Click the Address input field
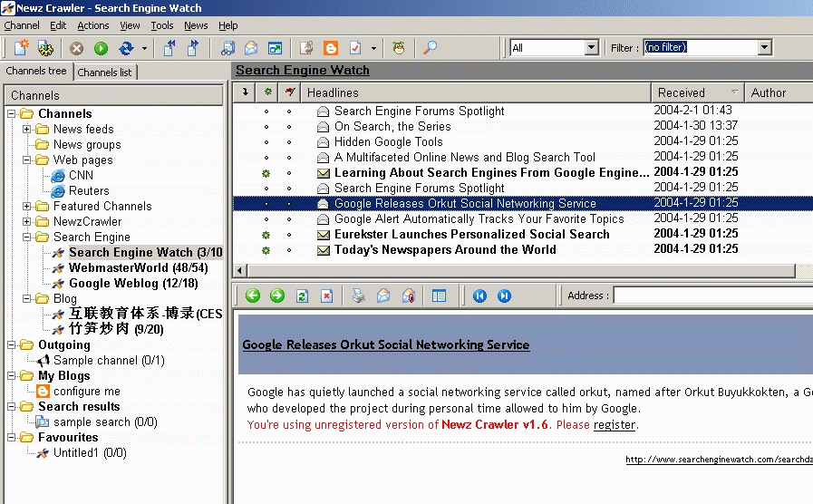Screen dimensions: 813x504 click(x=713, y=296)
